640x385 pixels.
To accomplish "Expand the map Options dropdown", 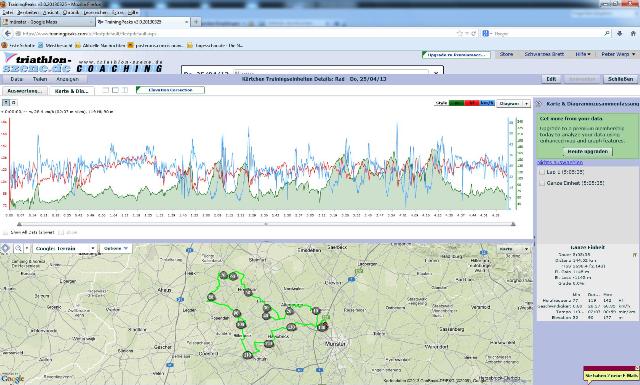I will click(x=116, y=248).
